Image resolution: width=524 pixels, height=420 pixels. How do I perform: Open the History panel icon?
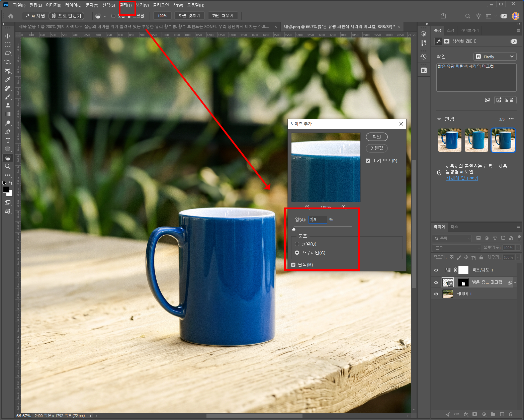[424, 57]
